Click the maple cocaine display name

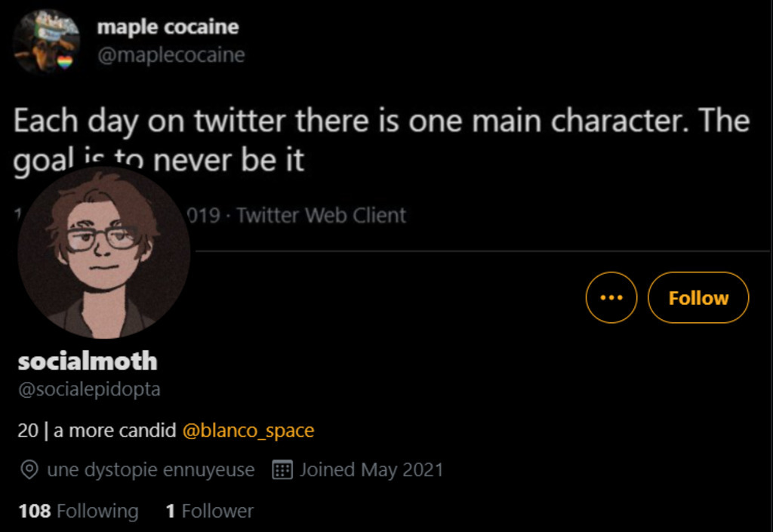point(168,27)
